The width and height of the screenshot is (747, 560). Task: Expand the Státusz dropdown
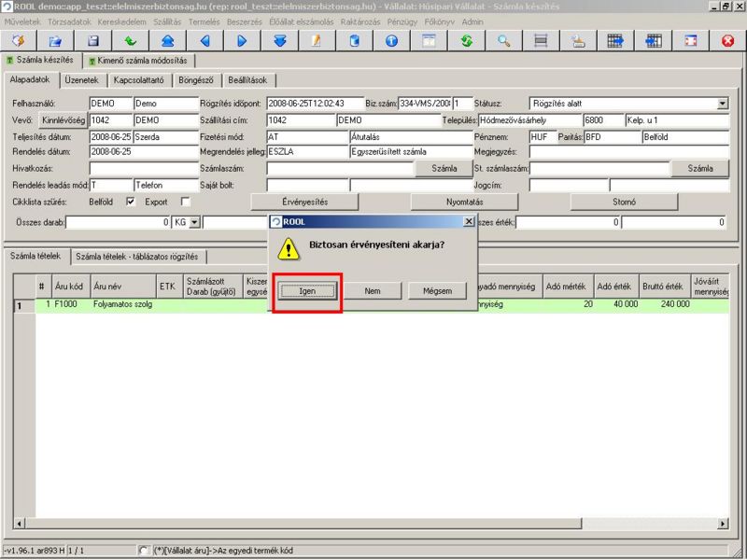tap(722, 104)
